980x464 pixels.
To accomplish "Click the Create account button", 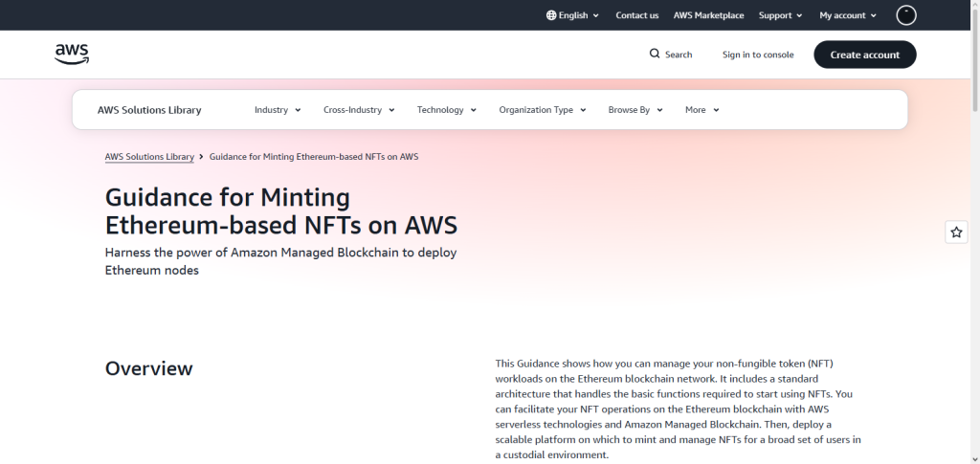I will click(865, 55).
